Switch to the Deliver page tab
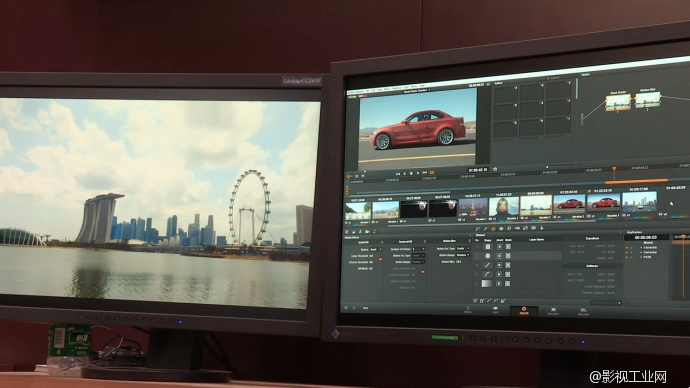Screen dimensions: 690x388 tap(583, 312)
